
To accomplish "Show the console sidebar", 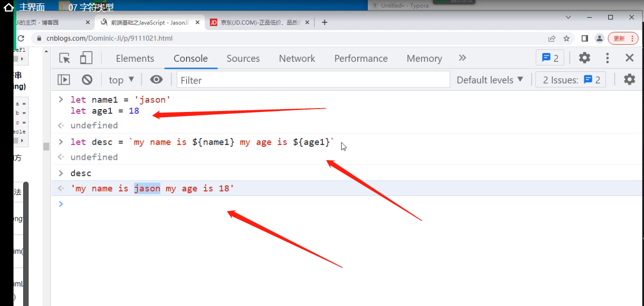I will pyautogui.click(x=64, y=80).
